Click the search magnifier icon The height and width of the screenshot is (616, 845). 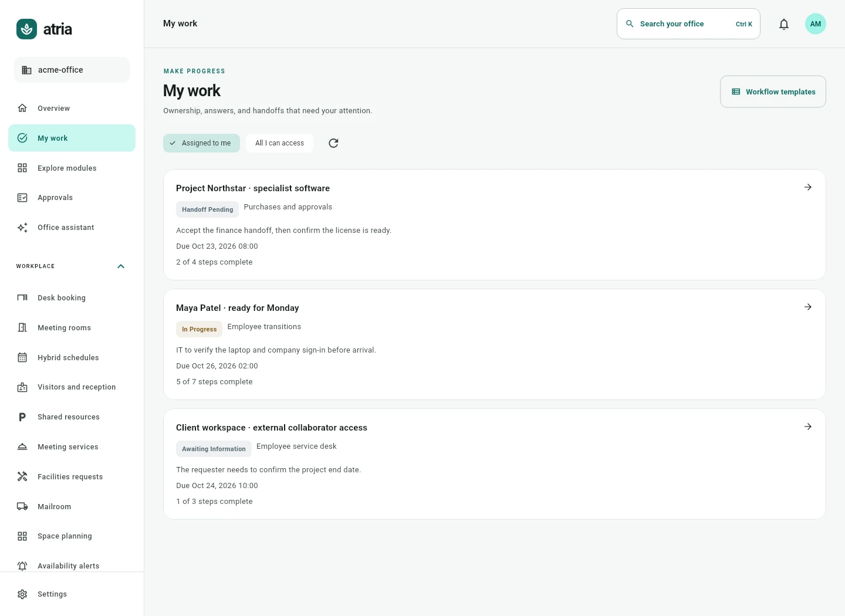pos(630,24)
